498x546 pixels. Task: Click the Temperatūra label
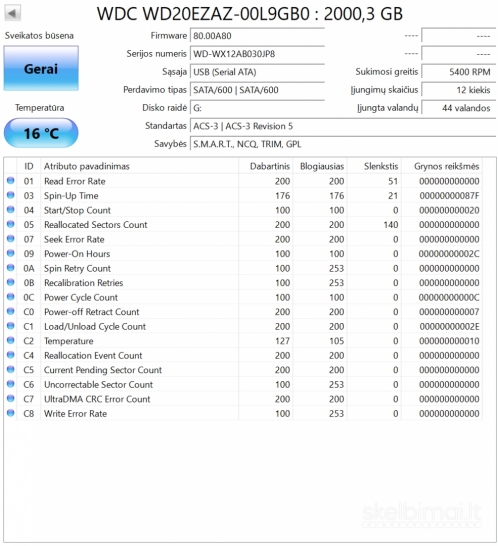click(x=40, y=108)
